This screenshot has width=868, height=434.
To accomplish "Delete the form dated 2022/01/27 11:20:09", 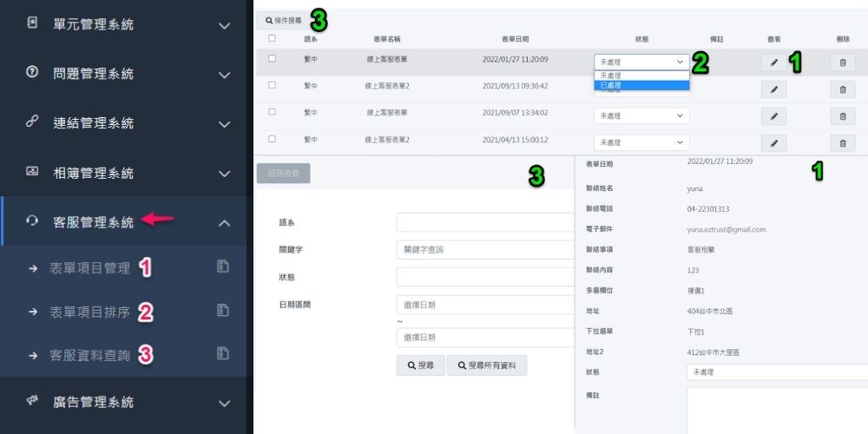I will click(x=843, y=62).
